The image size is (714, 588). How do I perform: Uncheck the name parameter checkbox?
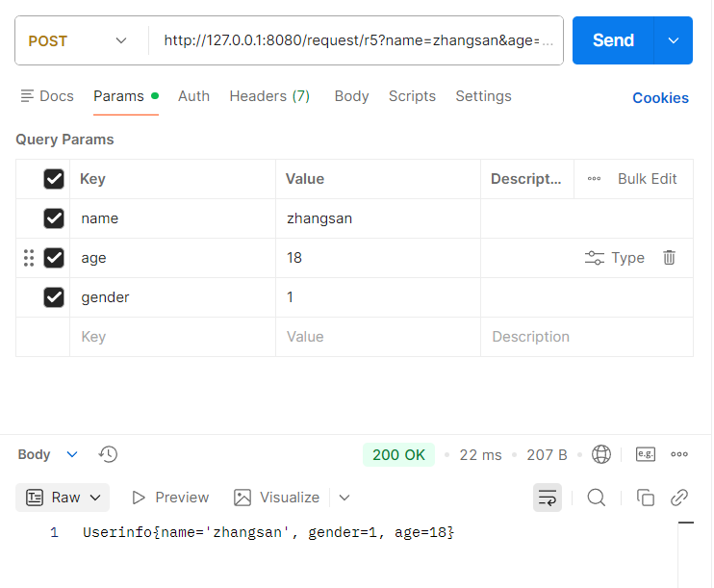point(54,218)
